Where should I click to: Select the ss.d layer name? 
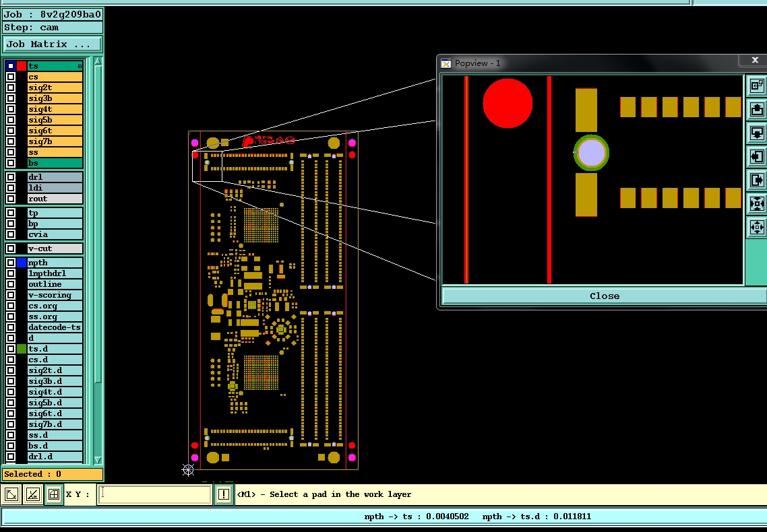point(55,435)
